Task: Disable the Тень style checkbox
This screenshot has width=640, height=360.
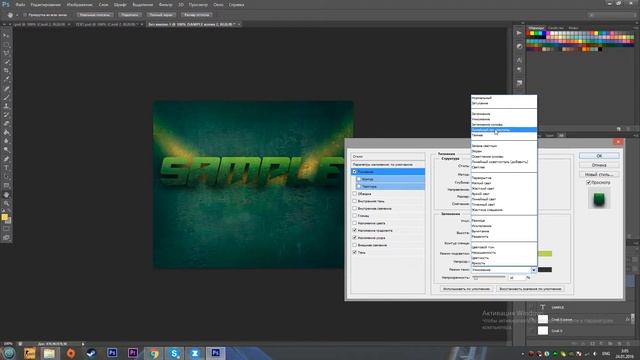Action: 354,252
